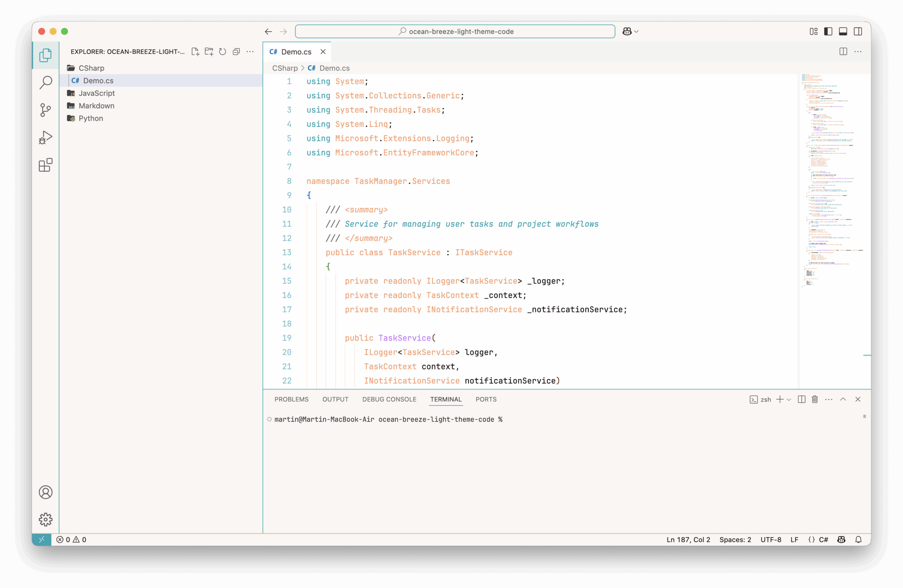Open the Manage gear icon

(x=46, y=519)
